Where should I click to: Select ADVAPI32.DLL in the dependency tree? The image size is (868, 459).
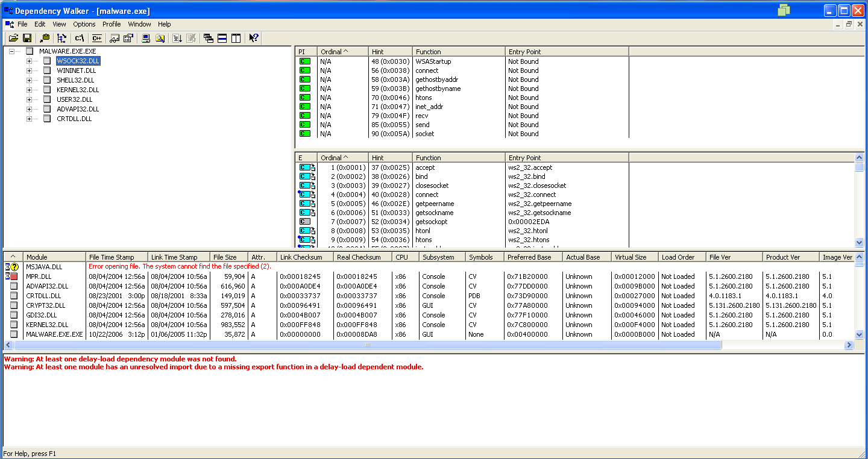tap(78, 109)
